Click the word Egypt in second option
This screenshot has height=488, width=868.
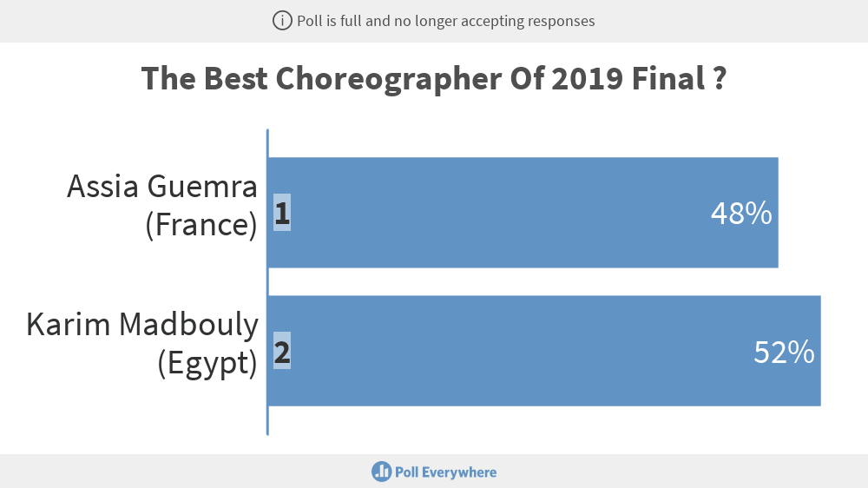pyautogui.click(x=207, y=365)
